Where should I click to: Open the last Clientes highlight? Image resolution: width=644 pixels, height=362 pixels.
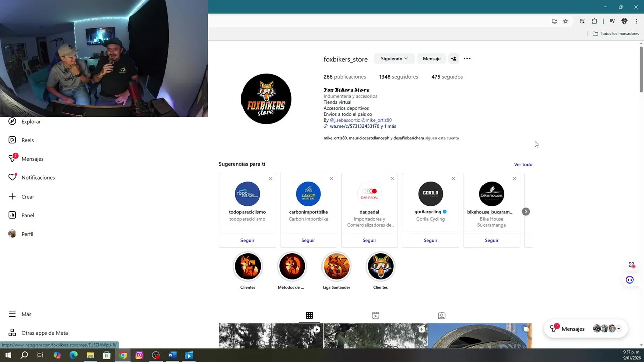tap(381, 266)
